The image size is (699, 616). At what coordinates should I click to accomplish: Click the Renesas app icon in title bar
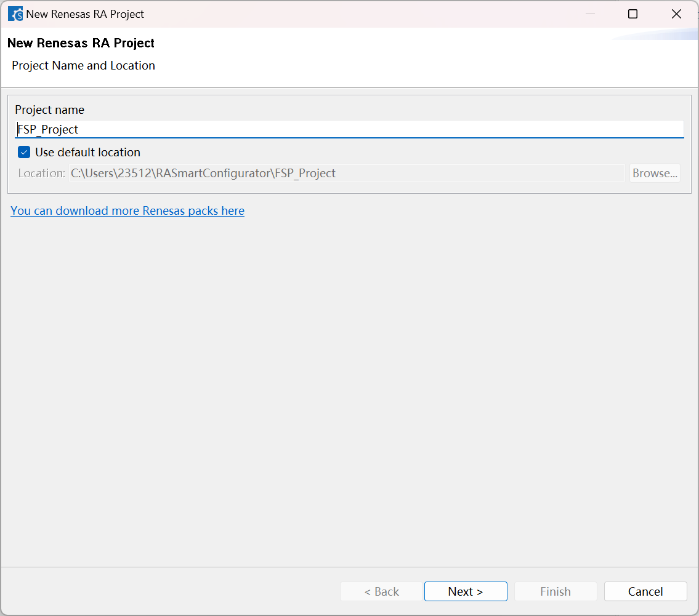pyautogui.click(x=15, y=14)
